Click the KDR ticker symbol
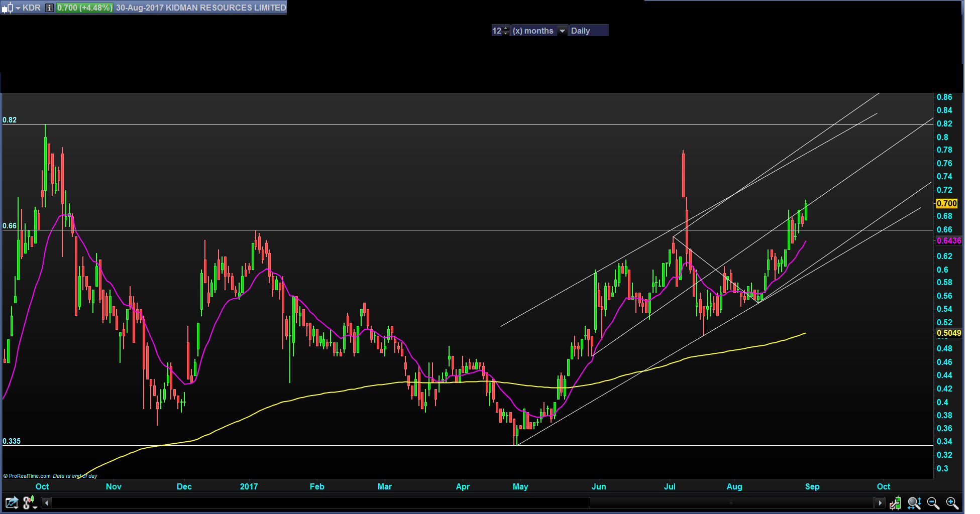This screenshot has height=514, width=980. point(32,8)
